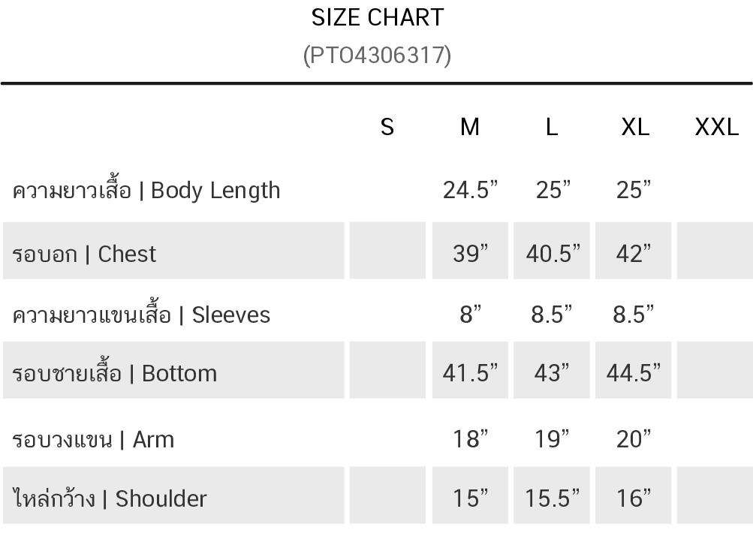Click the M Sleeves value 8"
The height and width of the screenshot is (560, 753).
470,315
